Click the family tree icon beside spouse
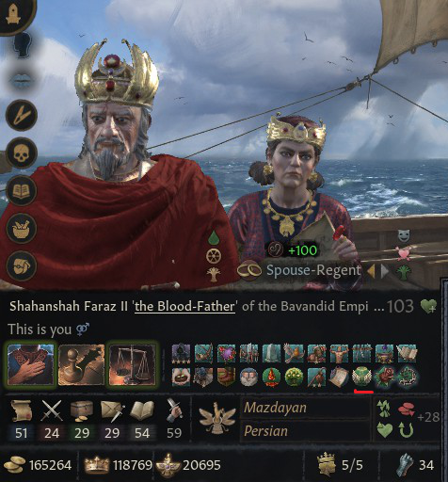 point(404,272)
